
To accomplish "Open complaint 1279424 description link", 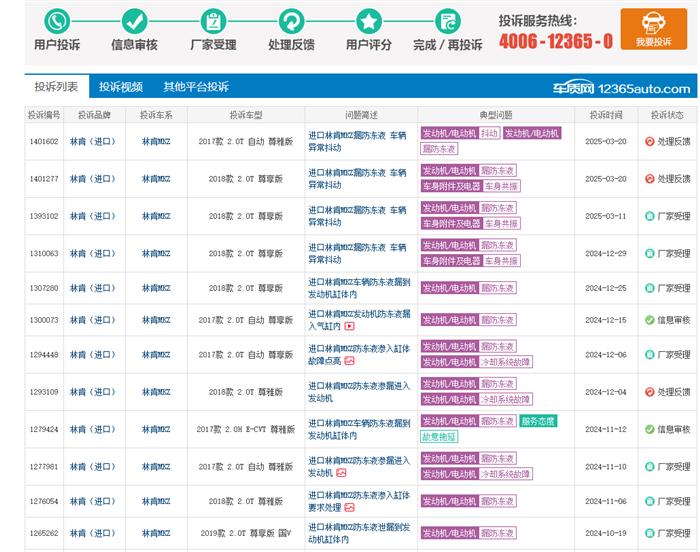I will 359,429.
